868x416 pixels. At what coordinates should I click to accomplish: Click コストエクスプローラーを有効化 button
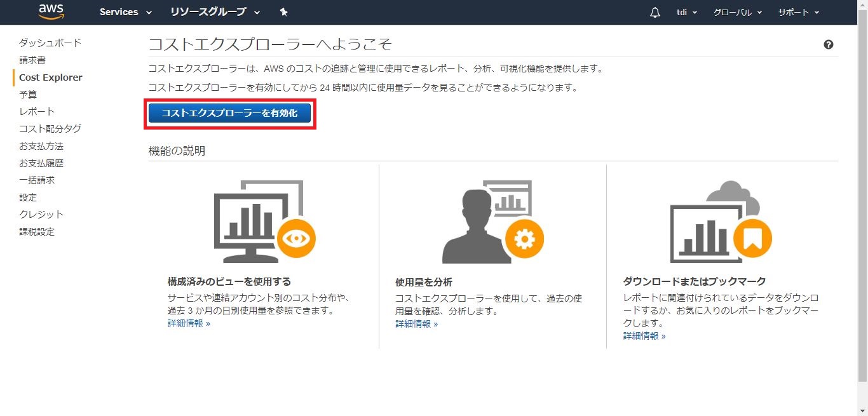[x=229, y=113]
